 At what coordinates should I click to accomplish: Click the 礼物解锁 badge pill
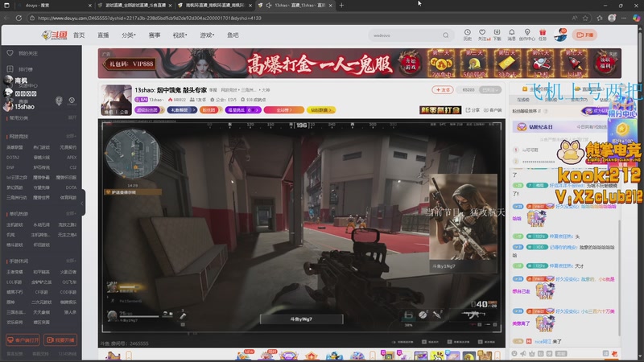click(x=182, y=110)
